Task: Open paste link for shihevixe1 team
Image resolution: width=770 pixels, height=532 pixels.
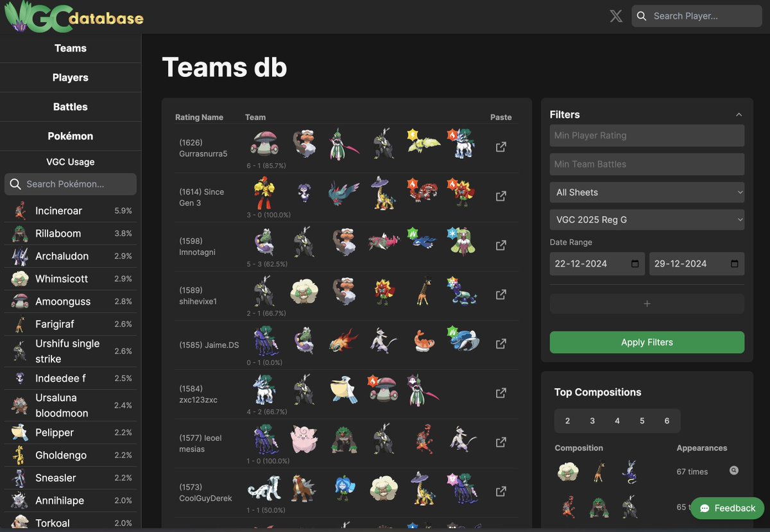Action: (x=501, y=295)
